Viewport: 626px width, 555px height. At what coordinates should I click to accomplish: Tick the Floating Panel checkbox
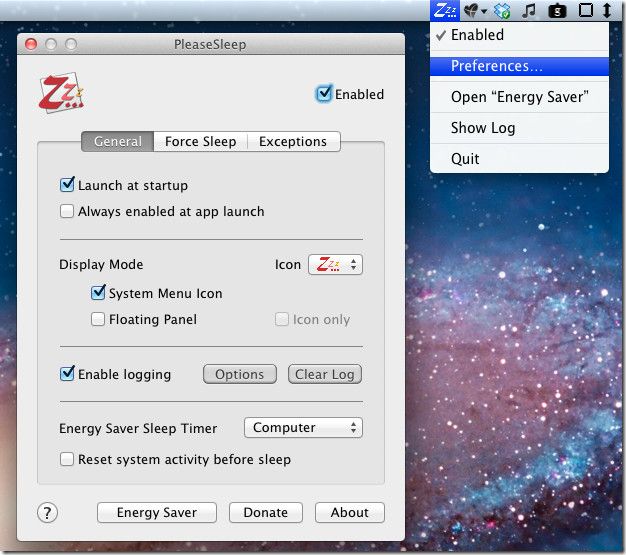(x=98, y=319)
